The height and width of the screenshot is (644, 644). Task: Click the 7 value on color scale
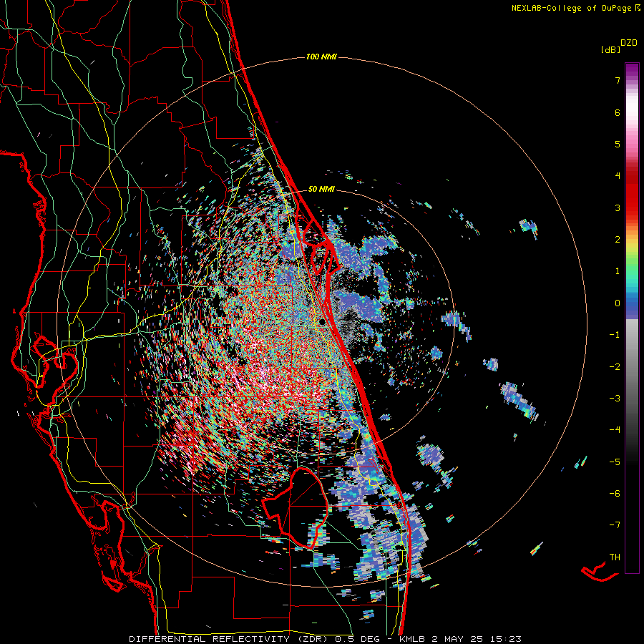(618, 80)
